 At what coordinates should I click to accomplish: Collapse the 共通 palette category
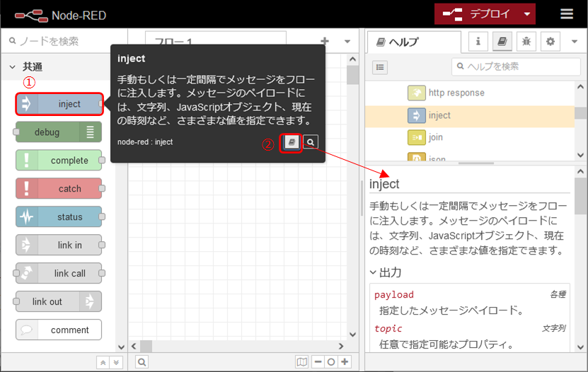(x=13, y=67)
